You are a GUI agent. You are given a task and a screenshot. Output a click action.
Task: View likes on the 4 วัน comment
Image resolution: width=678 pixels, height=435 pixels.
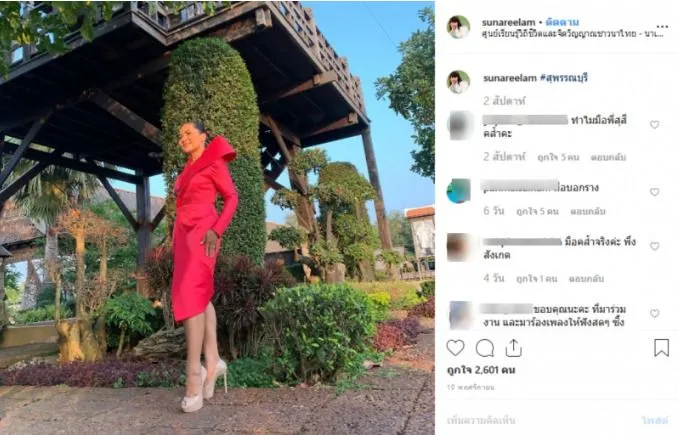pyautogui.click(x=537, y=278)
